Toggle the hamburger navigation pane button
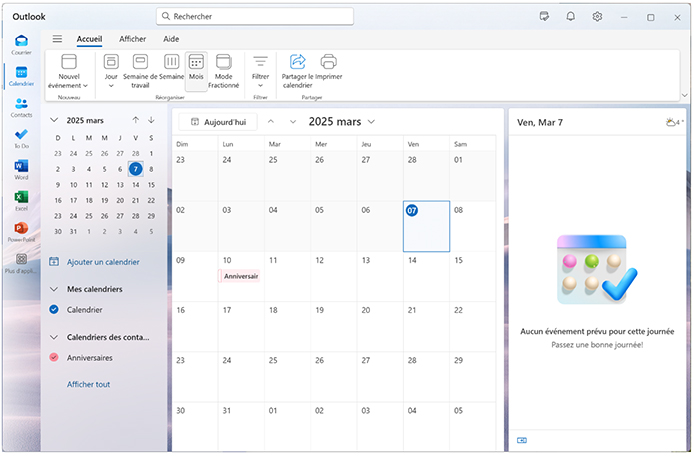694x456 pixels. point(57,39)
